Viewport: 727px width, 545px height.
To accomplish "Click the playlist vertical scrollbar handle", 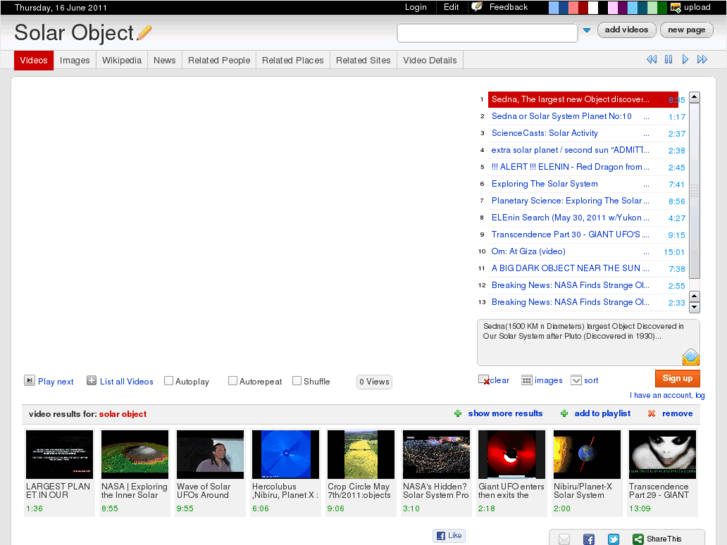I will click(694, 191).
